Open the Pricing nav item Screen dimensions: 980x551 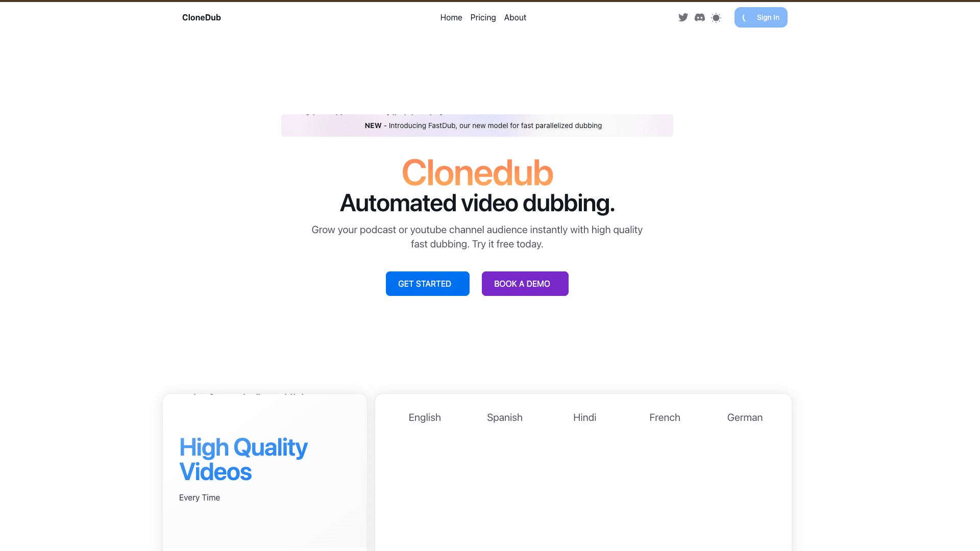point(483,17)
